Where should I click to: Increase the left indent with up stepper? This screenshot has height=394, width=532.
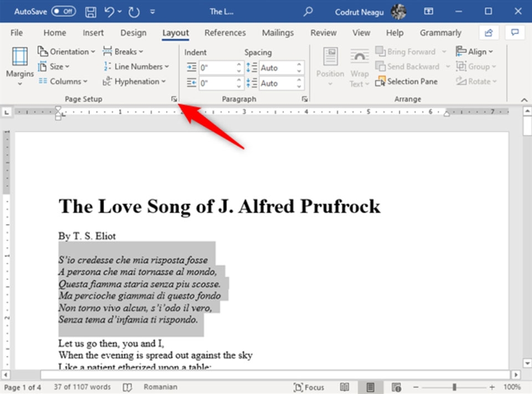239,64
